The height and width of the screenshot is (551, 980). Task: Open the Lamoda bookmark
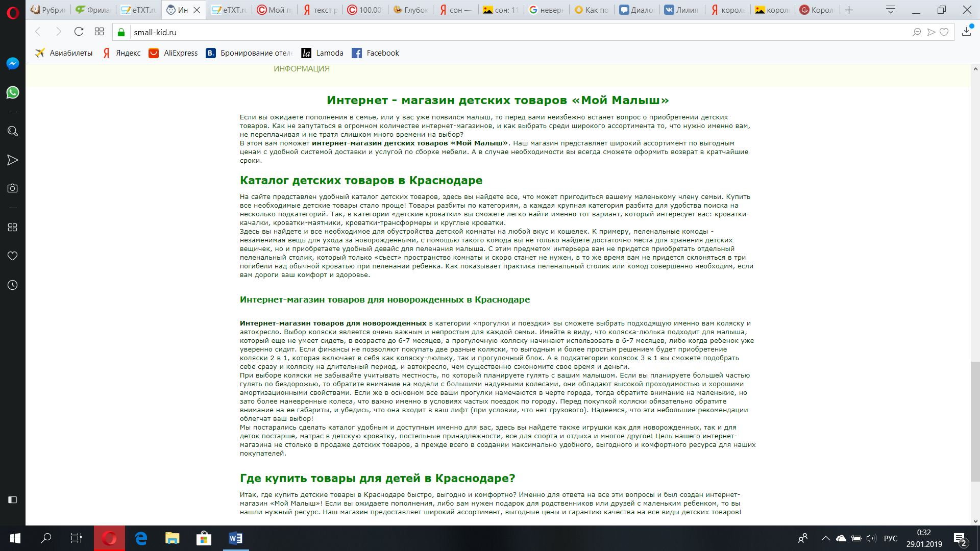pyautogui.click(x=323, y=53)
